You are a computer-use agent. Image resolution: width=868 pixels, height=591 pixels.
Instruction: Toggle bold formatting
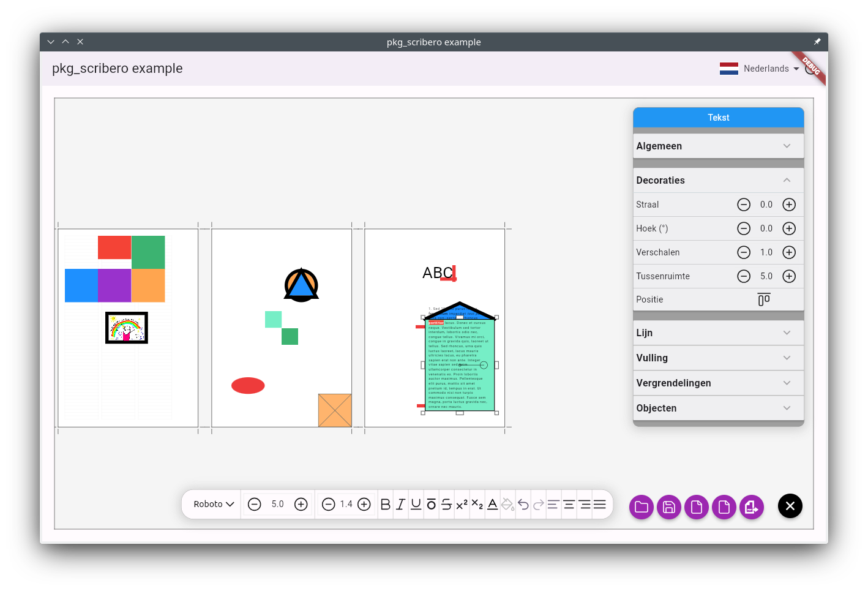[385, 504]
